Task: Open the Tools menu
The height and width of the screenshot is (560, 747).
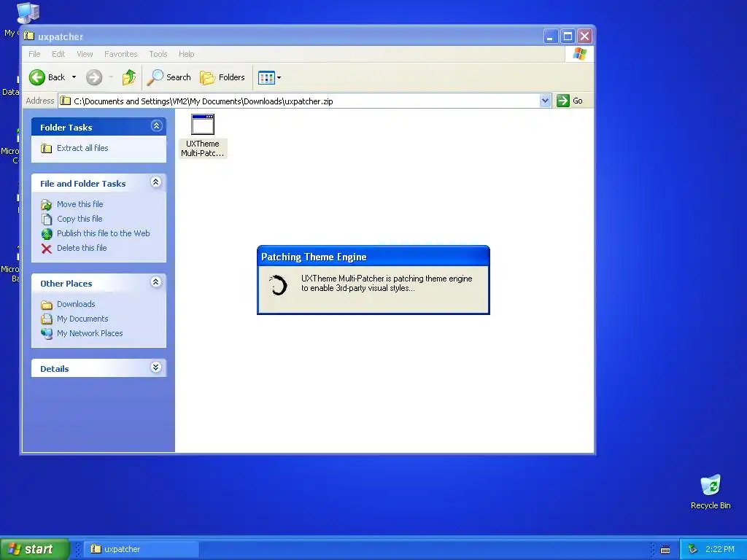Action: point(158,54)
